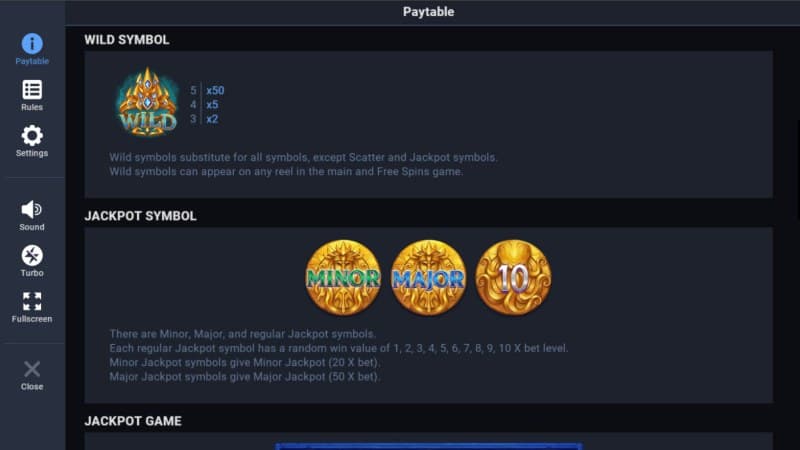Click the Settings label in sidebar
The width and height of the screenshot is (800, 450).
[x=32, y=153]
